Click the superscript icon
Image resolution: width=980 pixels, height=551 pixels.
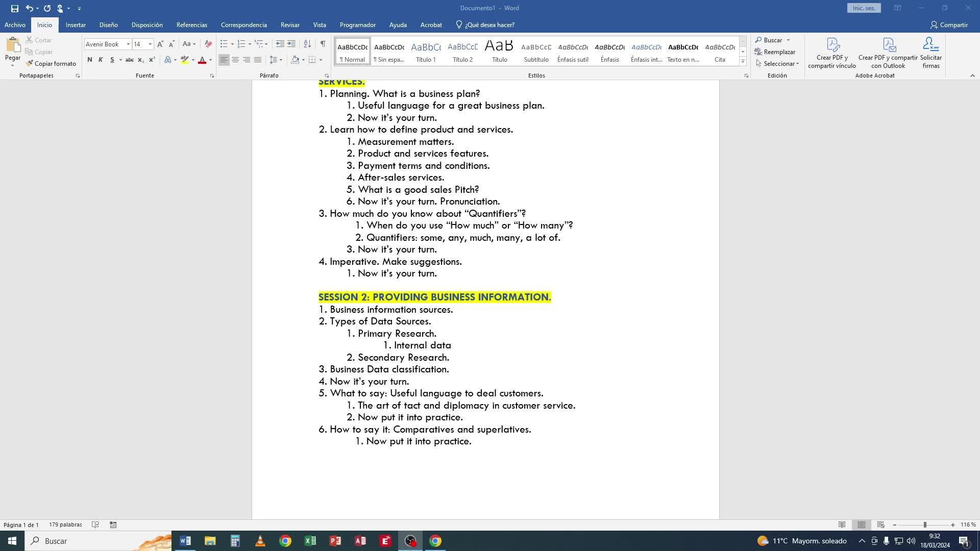(x=152, y=60)
